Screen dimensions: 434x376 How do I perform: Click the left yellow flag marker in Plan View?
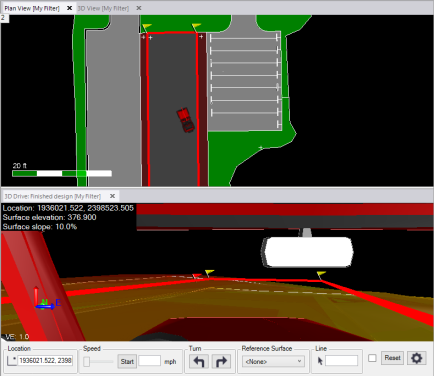click(146, 27)
